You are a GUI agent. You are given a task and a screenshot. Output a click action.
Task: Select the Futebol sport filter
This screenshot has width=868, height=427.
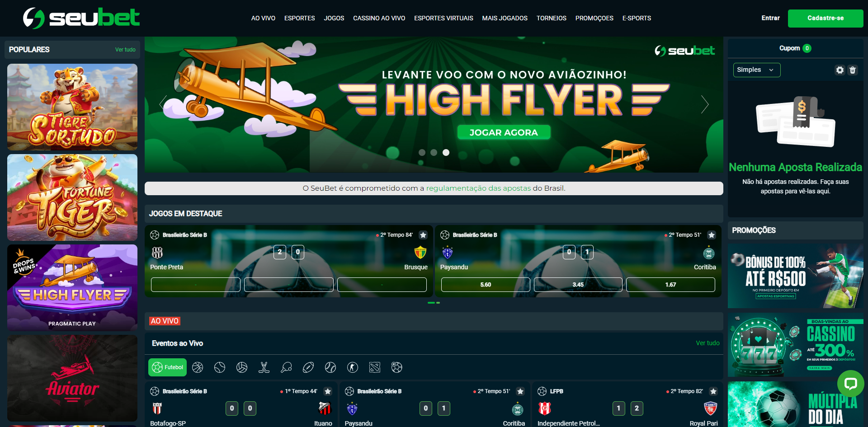(167, 367)
